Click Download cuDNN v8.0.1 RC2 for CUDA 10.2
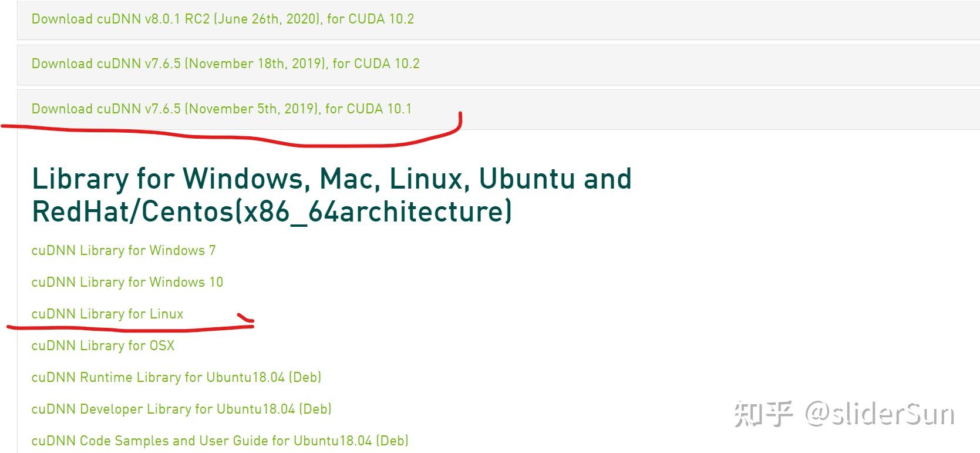 click(x=222, y=18)
